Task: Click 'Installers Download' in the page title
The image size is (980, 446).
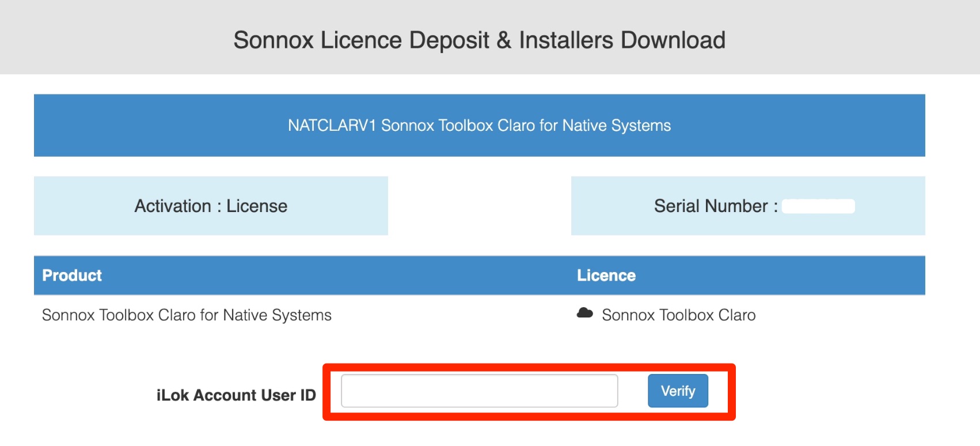Action: point(622,40)
